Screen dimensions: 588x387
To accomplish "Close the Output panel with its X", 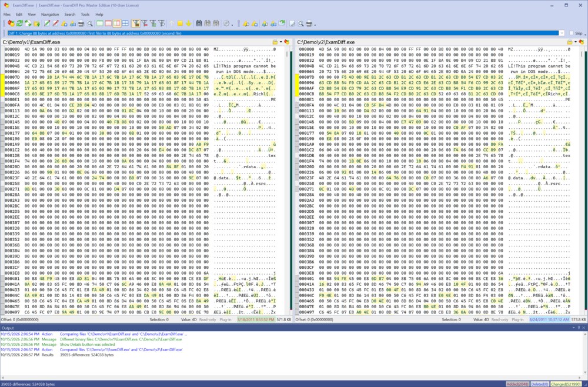I will 583,328.
